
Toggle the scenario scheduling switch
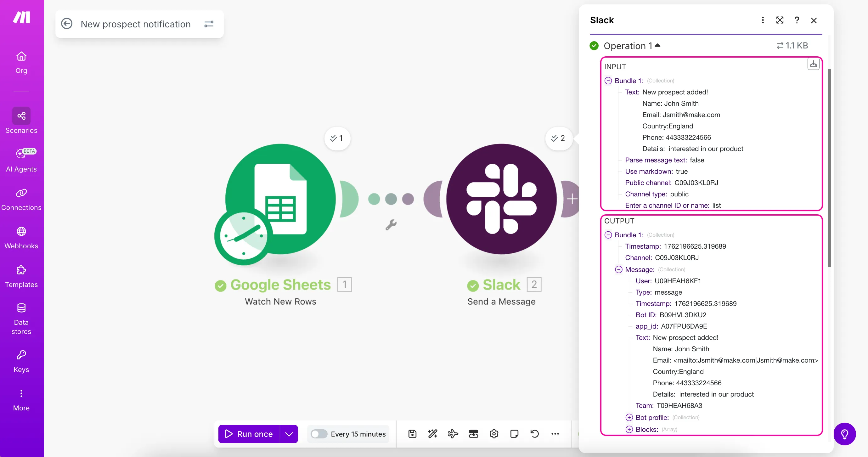(318, 434)
